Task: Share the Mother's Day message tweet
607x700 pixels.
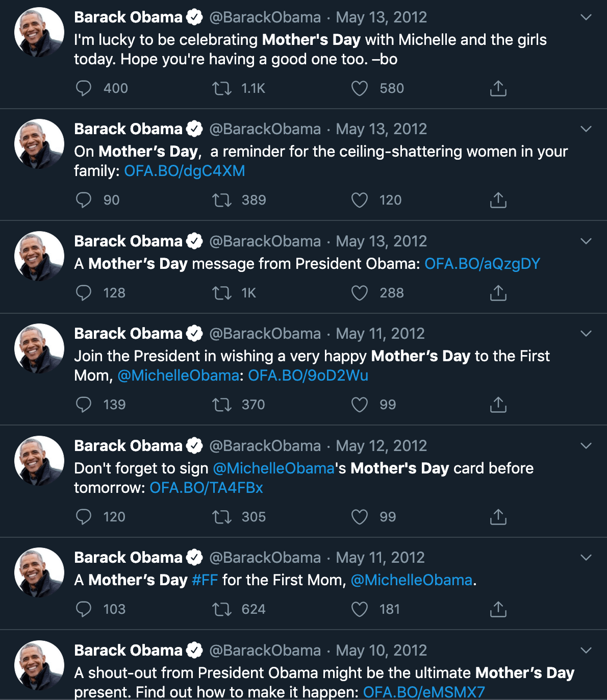Action: click(497, 292)
